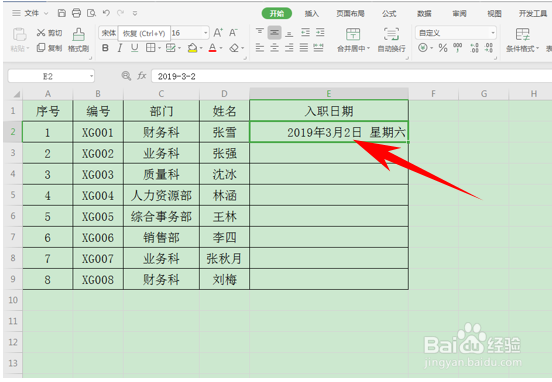552x382 pixels.
Task: Click the decrease decimal places icon
Action: click(x=489, y=48)
